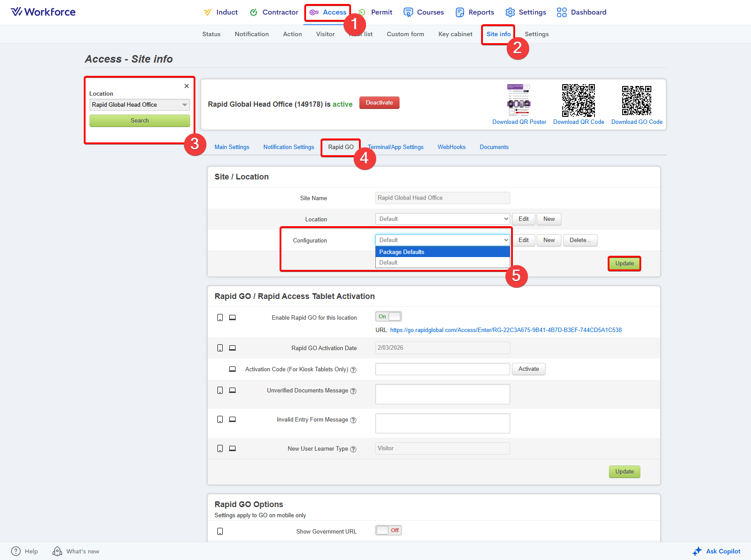Open Ask Copilot sparkle icon
This screenshot has width=751, height=560.
tap(697, 551)
